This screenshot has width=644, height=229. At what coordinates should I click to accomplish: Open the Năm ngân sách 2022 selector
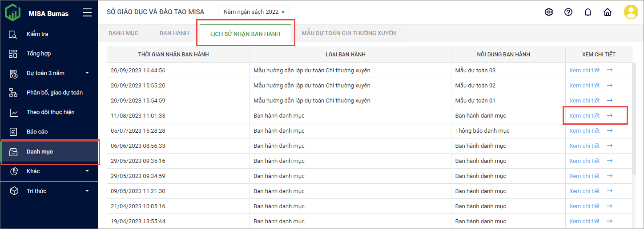[x=253, y=12]
